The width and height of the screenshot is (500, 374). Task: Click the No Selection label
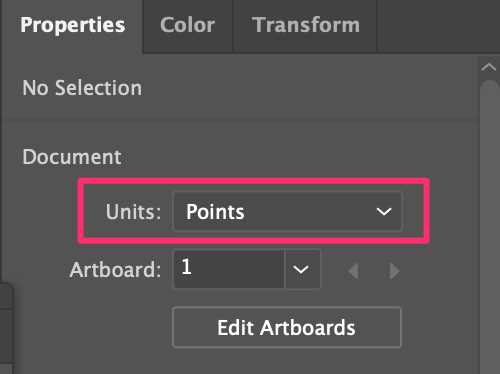pos(82,88)
